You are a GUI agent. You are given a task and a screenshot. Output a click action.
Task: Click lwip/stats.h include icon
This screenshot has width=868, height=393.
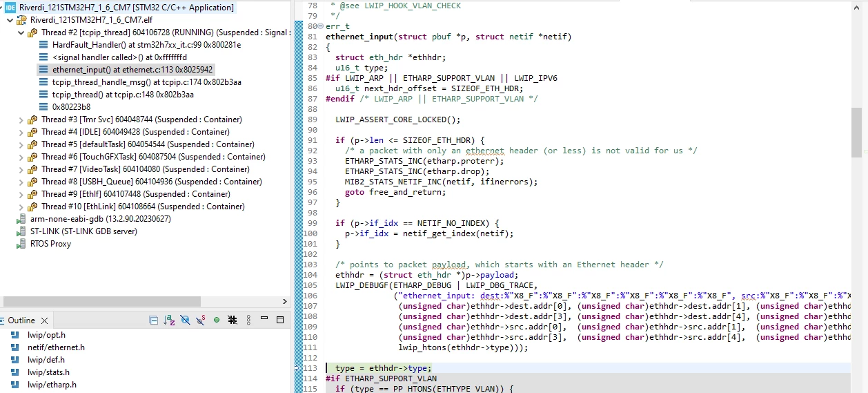coord(14,372)
